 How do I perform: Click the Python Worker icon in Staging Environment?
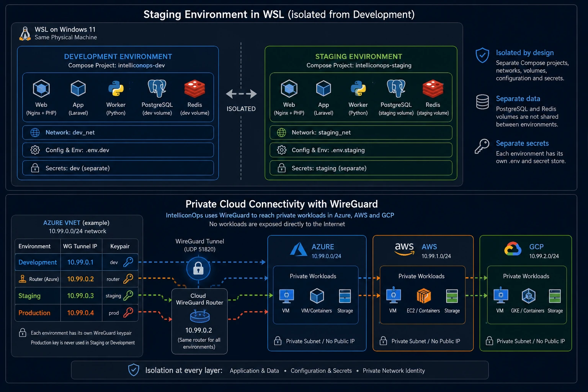click(358, 88)
